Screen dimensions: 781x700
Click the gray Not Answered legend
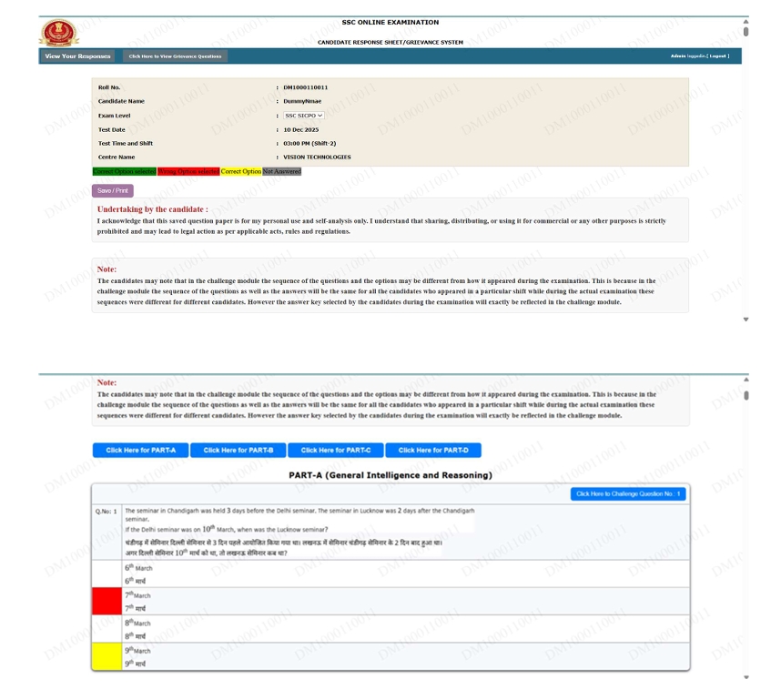(281, 171)
